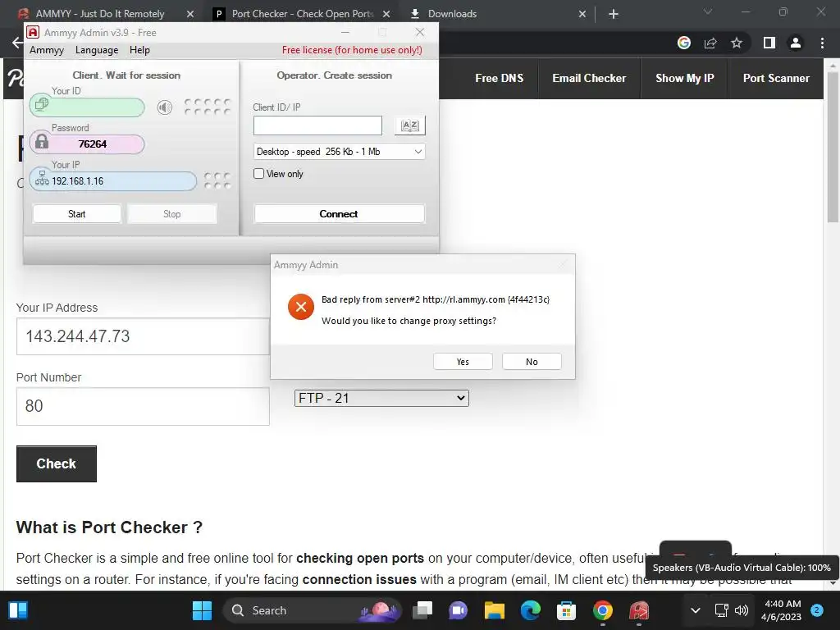
Task: Open the Show My IP nav link
Action: point(685,78)
